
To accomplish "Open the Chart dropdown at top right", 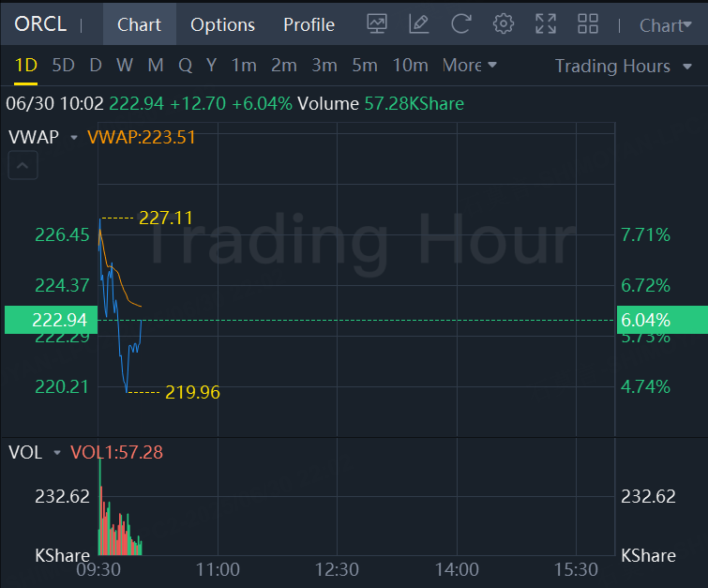I will [664, 26].
